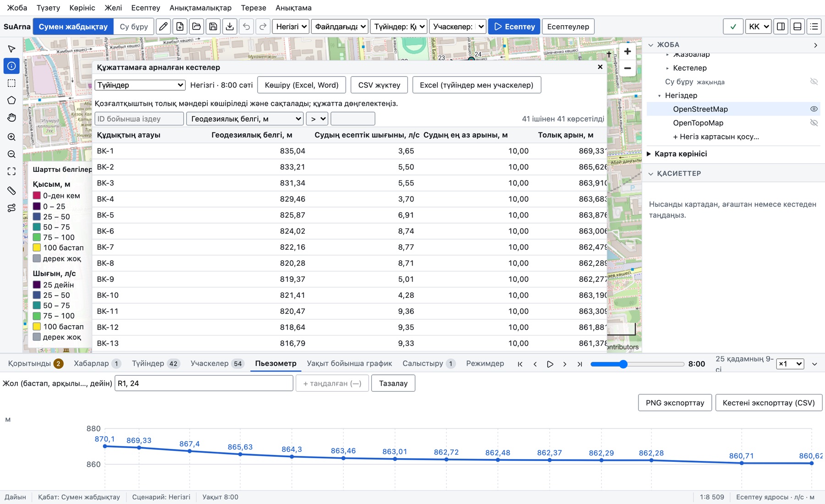Choose the polygon selection tool
Viewport: 825px width, 504px height.
(x=11, y=100)
